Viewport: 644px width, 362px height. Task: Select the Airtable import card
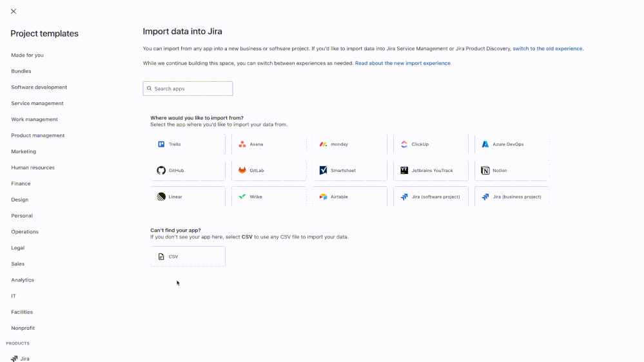coord(349,196)
